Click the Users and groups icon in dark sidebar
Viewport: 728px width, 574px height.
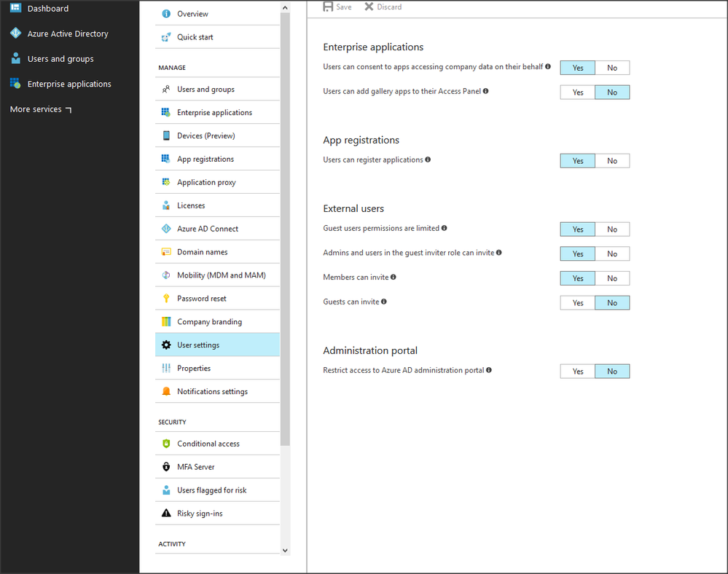pyautogui.click(x=16, y=58)
